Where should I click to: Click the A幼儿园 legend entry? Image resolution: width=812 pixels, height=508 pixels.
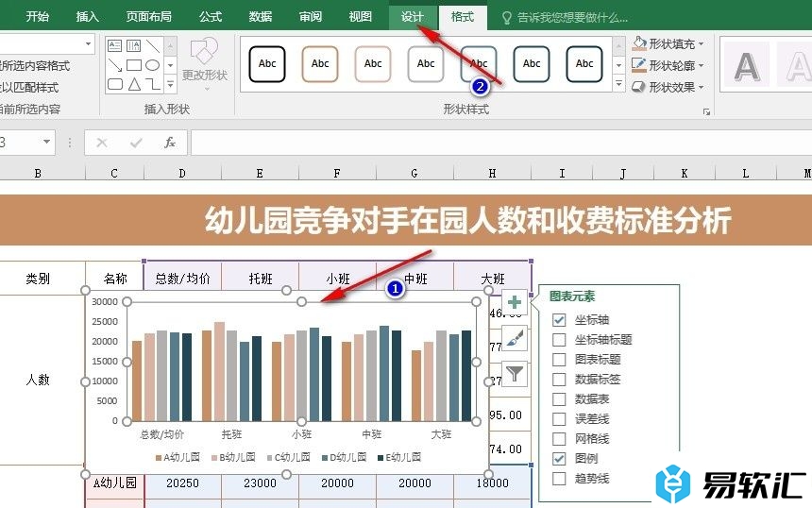pos(178,457)
